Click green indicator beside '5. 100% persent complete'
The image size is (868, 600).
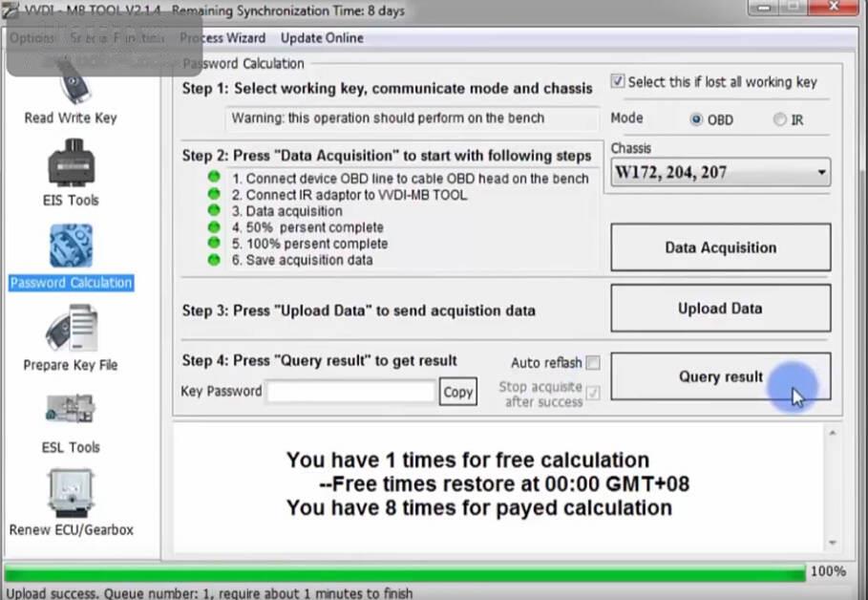(214, 243)
